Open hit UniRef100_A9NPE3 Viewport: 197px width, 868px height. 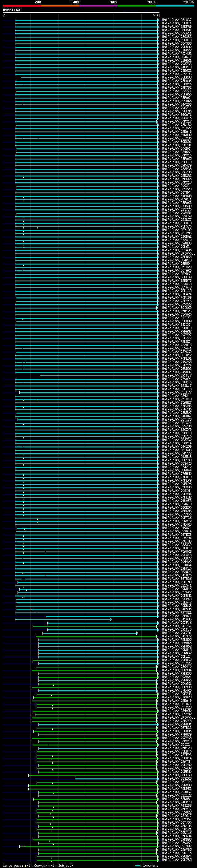point(177,789)
